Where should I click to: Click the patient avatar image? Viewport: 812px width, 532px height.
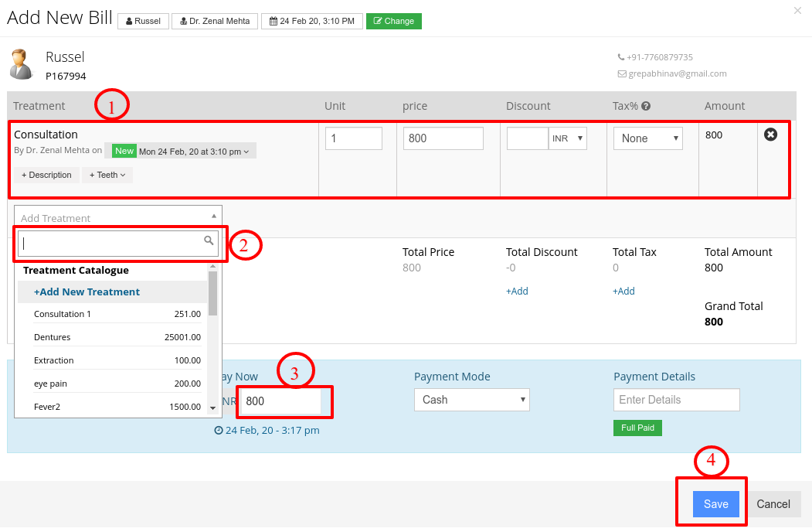click(x=21, y=63)
